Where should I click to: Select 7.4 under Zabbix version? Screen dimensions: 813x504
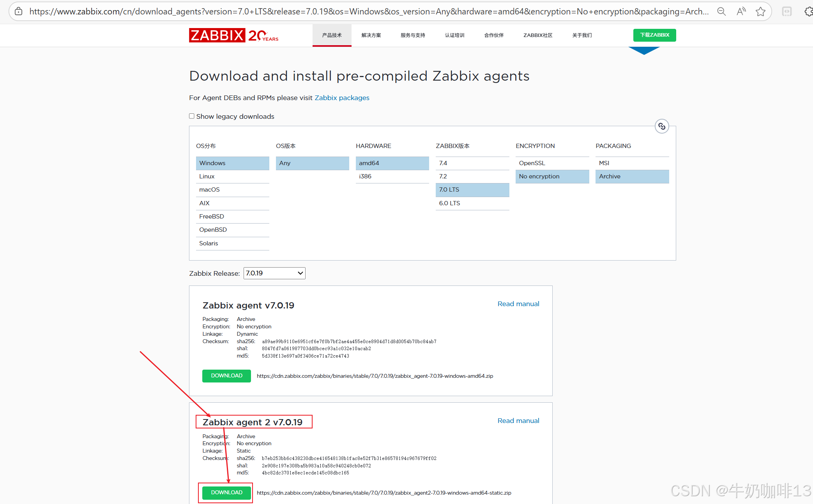tap(472, 163)
